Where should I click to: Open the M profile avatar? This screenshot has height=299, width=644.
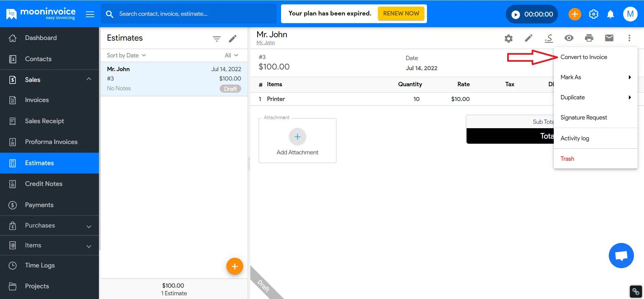click(630, 14)
